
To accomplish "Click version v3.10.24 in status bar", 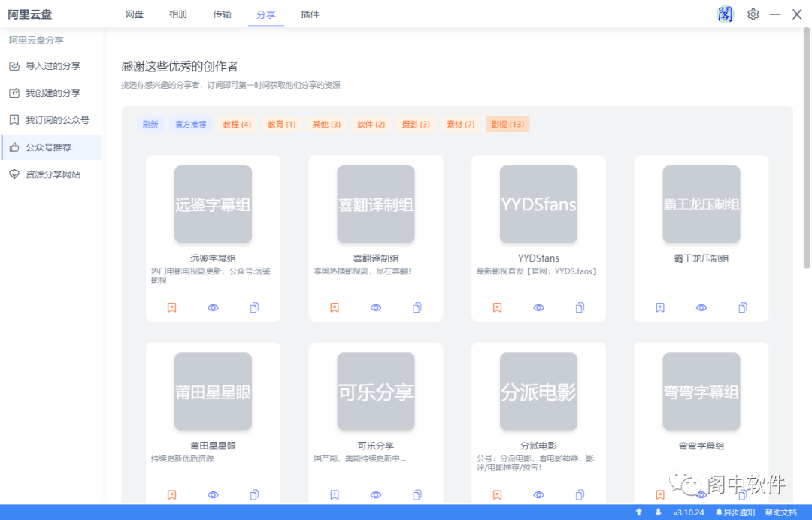I will [688, 512].
